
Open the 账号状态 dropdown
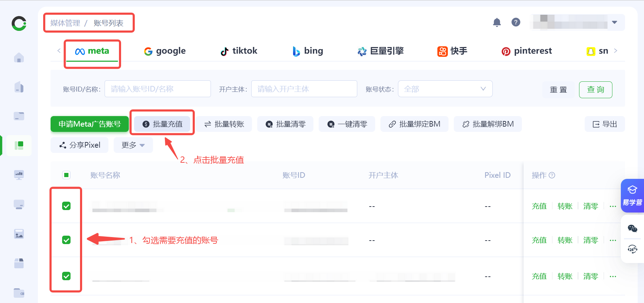click(x=445, y=89)
